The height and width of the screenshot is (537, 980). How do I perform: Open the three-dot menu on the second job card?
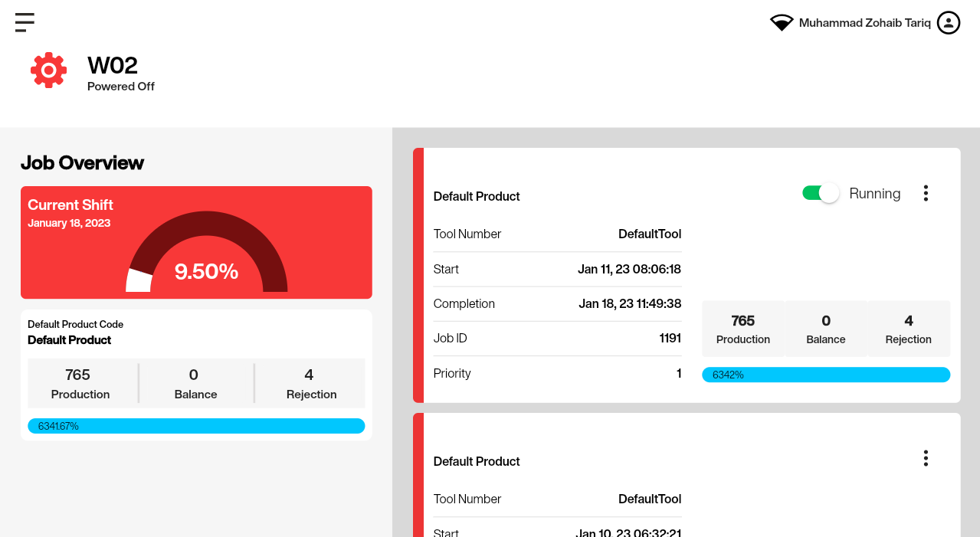pos(926,458)
